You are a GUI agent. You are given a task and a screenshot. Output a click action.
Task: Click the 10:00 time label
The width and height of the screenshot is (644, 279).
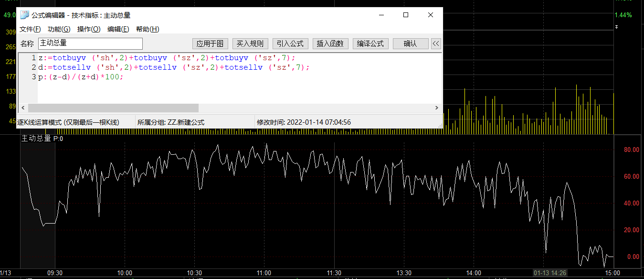click(125, 273)
